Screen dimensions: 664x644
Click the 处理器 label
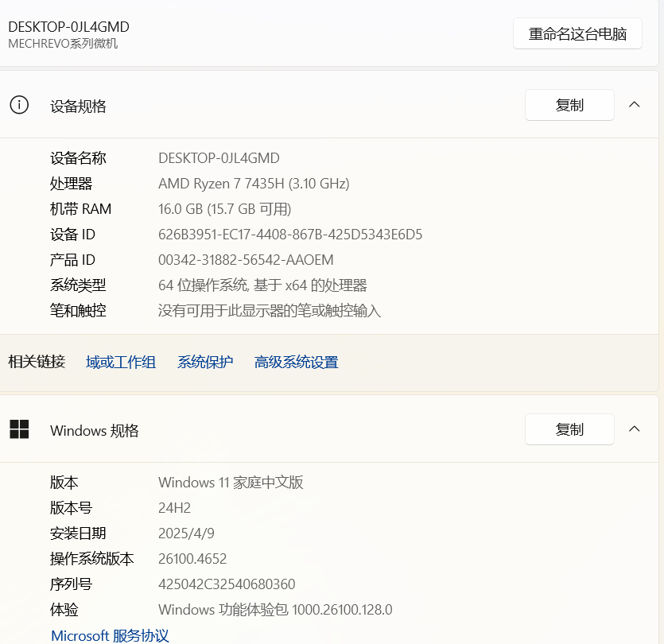(x=71, y=184)
